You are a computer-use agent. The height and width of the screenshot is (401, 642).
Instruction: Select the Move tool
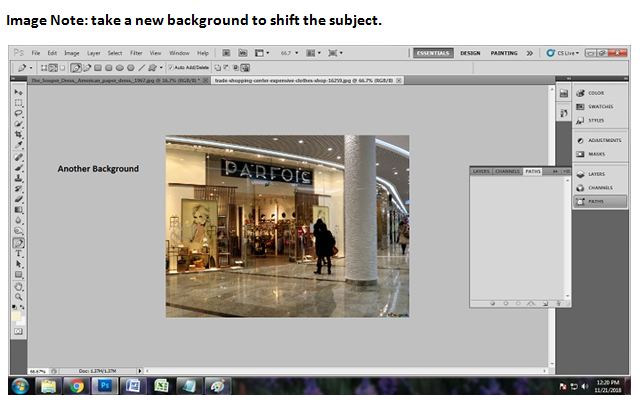(18, 92)
